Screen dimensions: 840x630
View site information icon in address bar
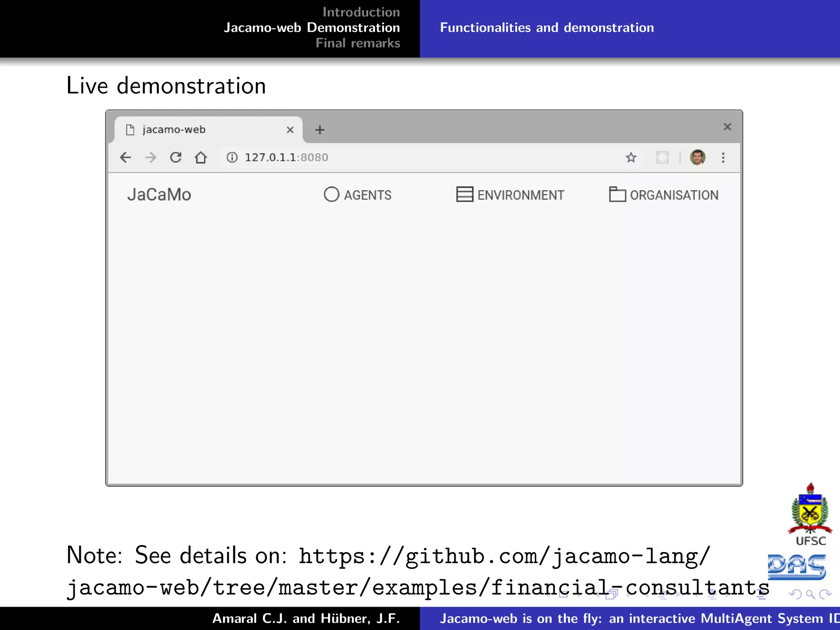coord(232,157)
